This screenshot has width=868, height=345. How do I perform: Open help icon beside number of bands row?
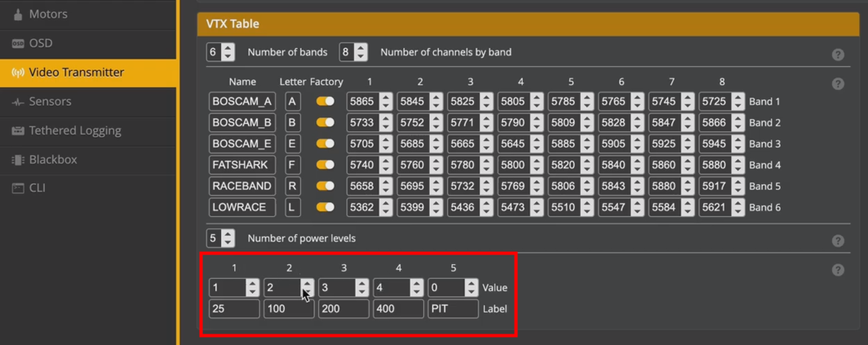click(x=838, y=55)
